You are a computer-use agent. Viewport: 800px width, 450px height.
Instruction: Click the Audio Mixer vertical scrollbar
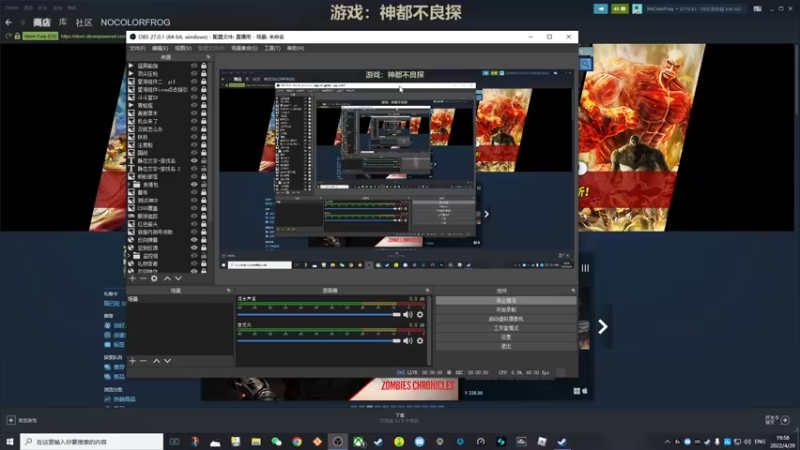[430, 330]
